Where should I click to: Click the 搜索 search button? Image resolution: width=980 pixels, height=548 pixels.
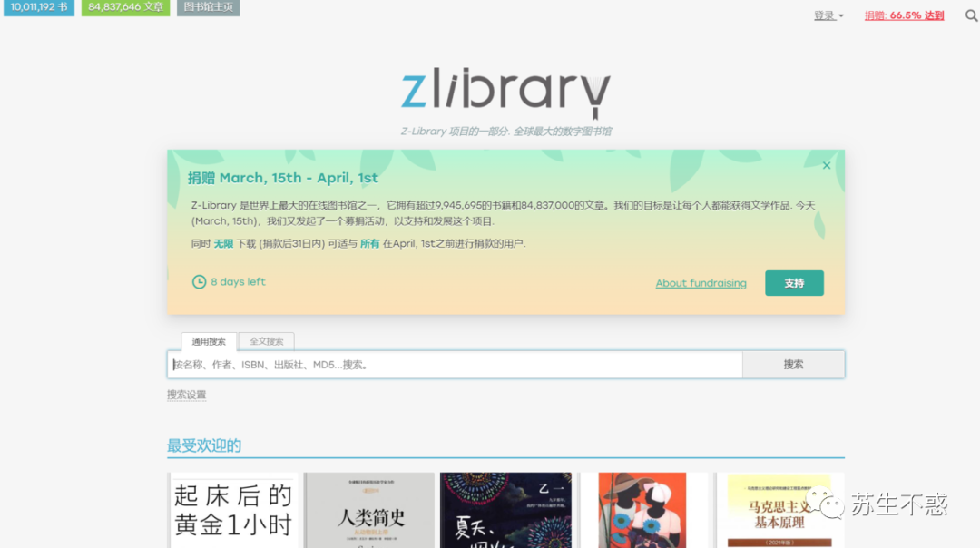coord(794,365)
